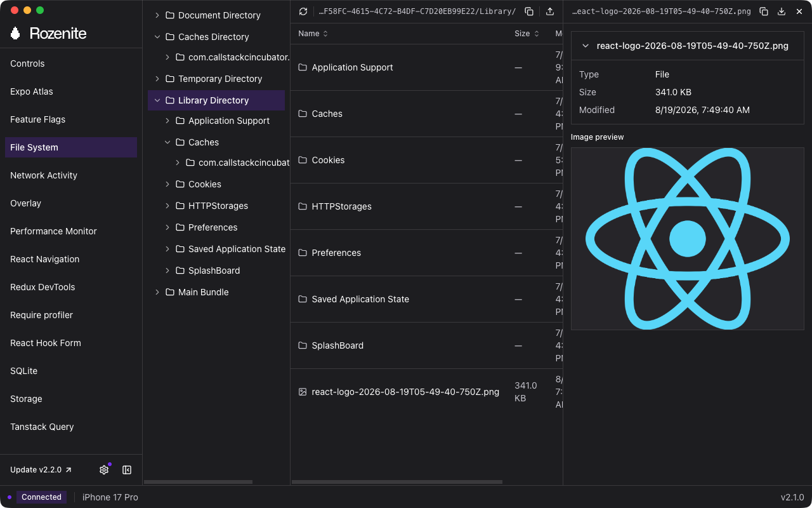Collapse the Caches Directory tree node
This screenshot has height=508, width=812.
click(157, 37)
